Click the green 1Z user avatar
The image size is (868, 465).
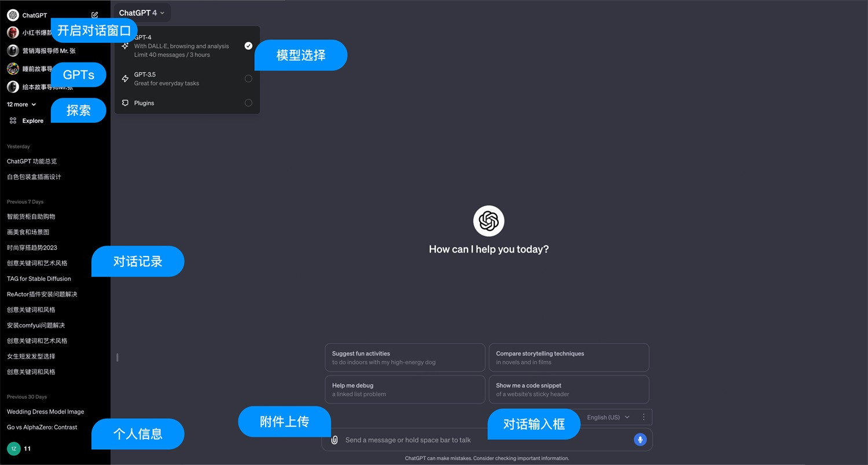point(13,448)
